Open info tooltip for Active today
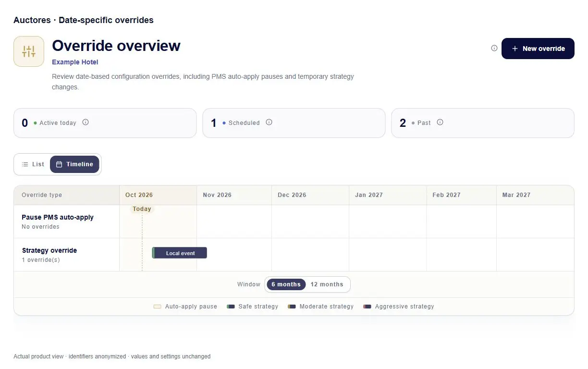 click(86, 122)
